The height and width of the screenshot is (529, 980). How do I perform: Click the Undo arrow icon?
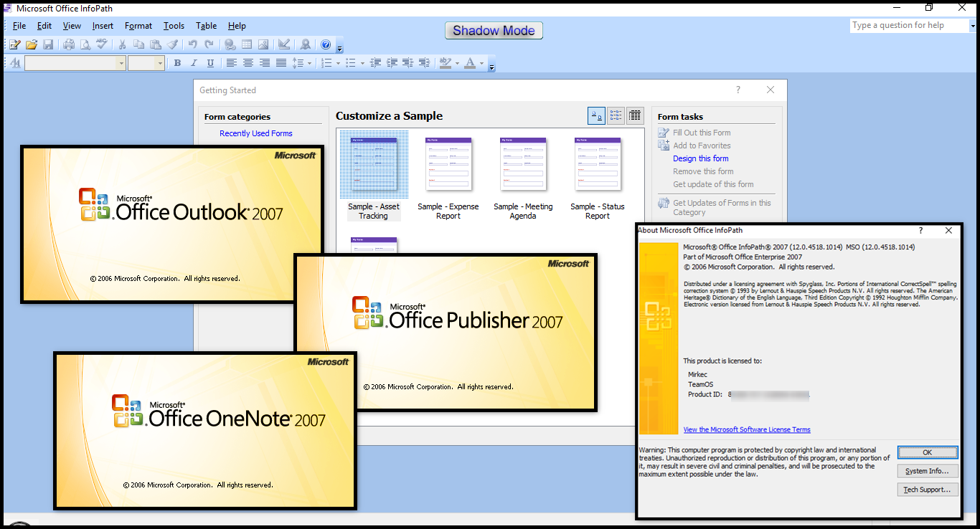click(192, 44)
